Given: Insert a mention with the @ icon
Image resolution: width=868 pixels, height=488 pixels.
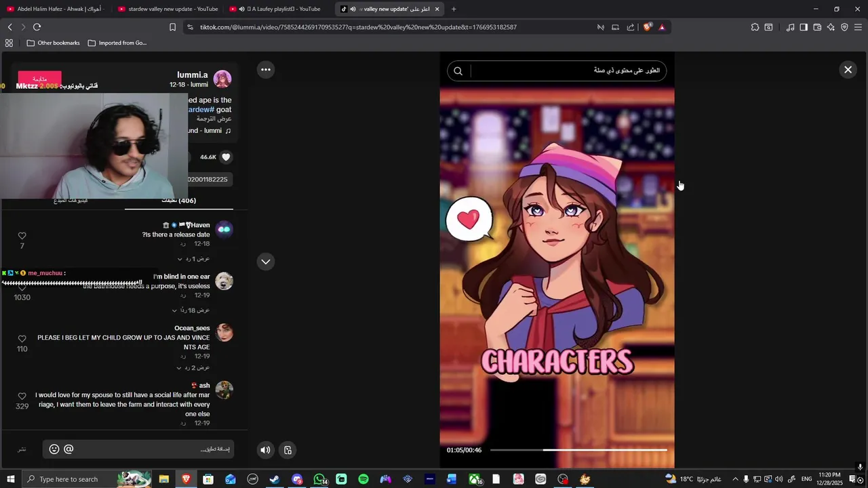Looking at the screenshot, I should point(68,449).
